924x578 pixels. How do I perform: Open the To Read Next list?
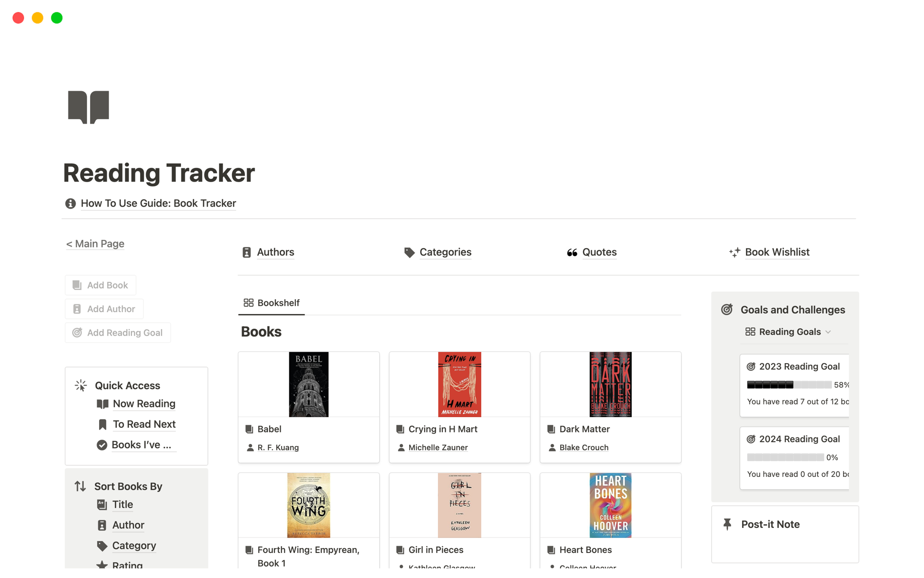[144, 424]
